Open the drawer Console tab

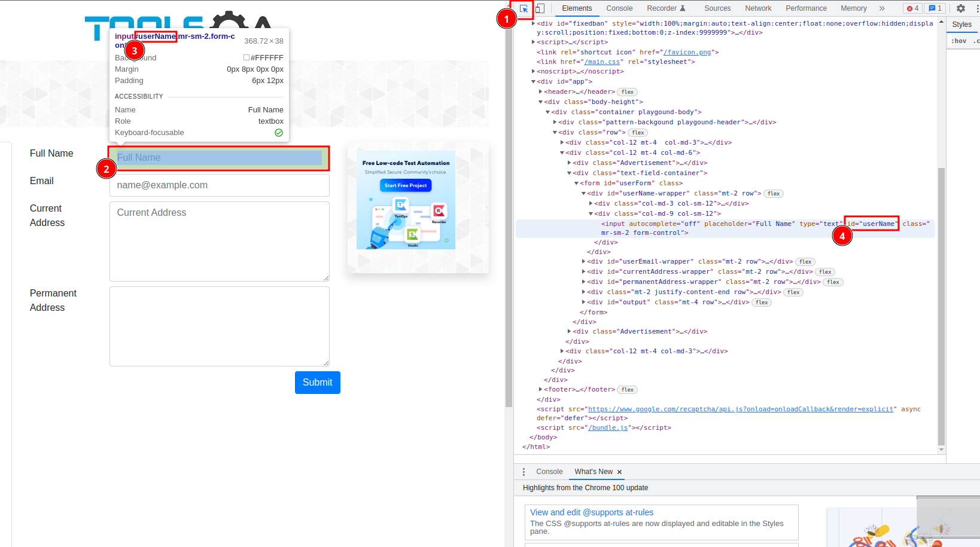coord(549,472)
